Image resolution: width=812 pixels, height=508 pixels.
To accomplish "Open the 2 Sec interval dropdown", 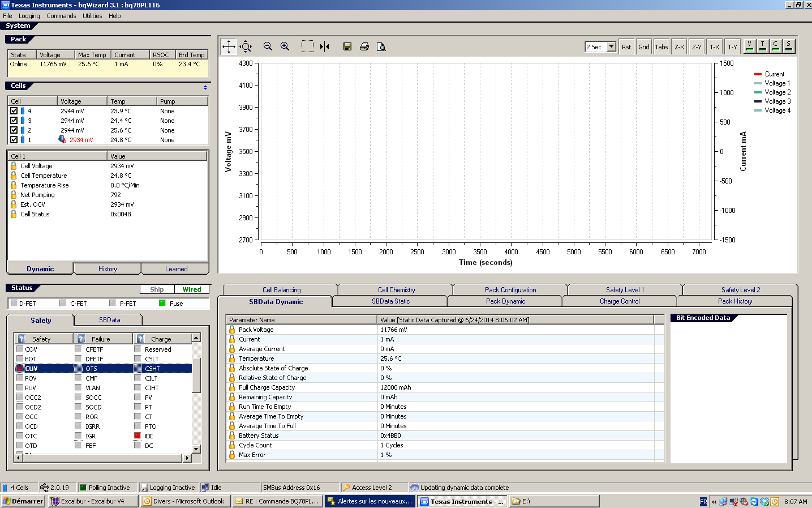I will [x=611, y=46].
